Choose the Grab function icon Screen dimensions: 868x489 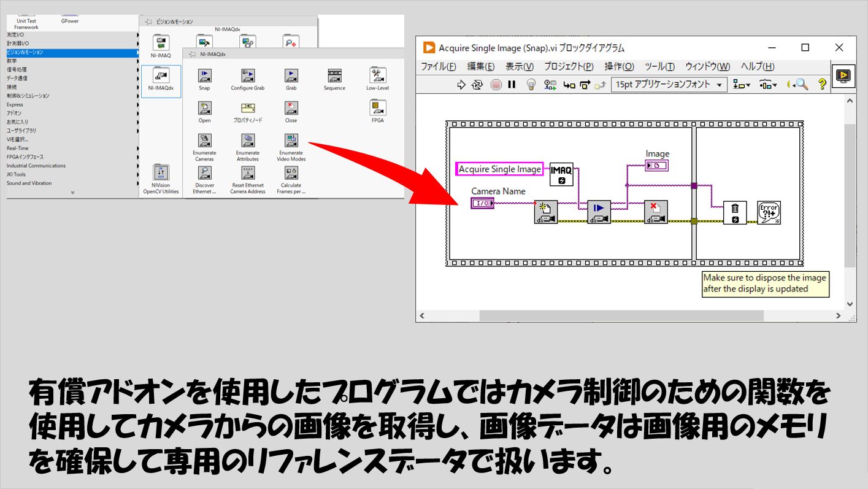(291, 75)
